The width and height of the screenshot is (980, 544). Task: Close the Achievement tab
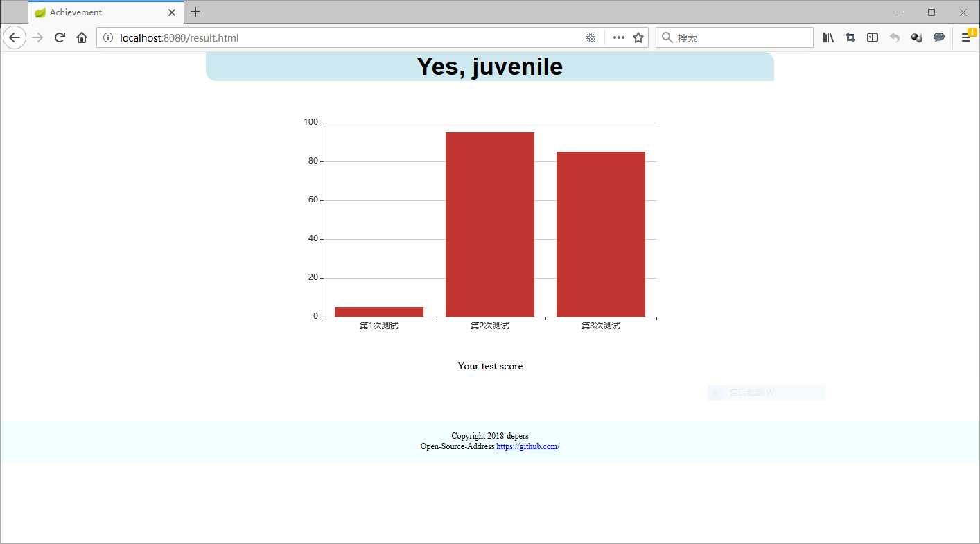[172, 12]
